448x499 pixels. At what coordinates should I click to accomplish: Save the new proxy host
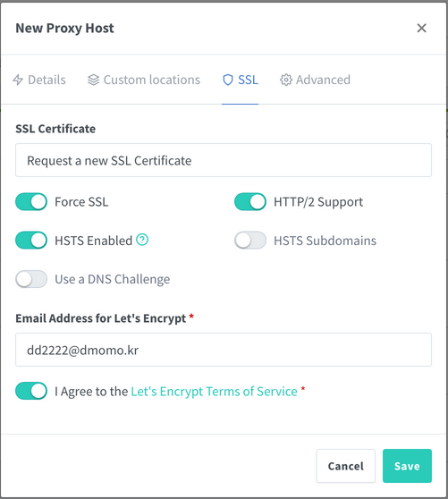coord(407,466)
